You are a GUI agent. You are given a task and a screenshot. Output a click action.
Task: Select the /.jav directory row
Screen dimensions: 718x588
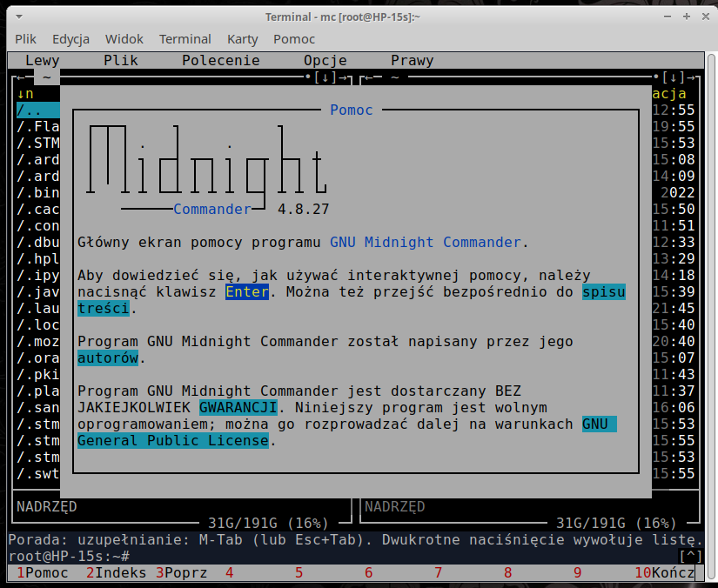[x=38, y=291]
